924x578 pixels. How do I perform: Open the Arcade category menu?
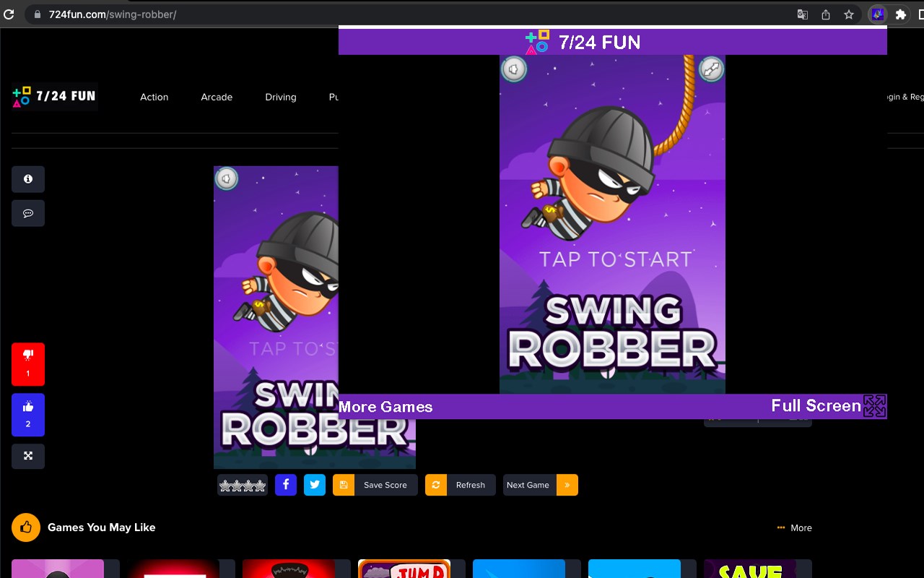(217, 97)
